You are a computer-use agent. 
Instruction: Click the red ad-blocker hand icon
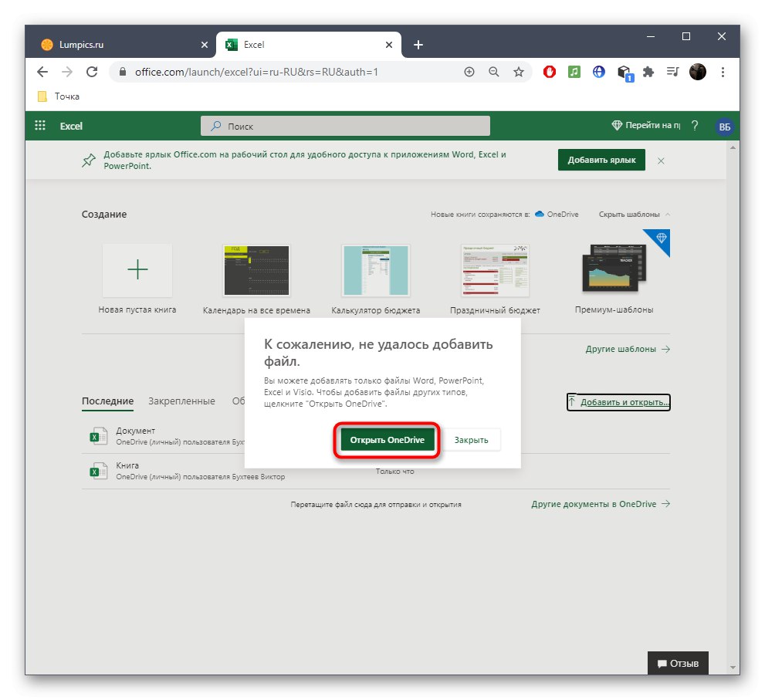[549, 72]
